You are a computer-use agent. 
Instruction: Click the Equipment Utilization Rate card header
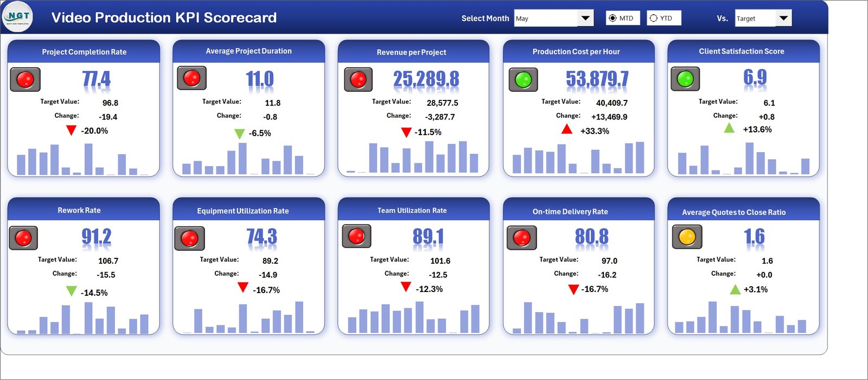click(x=242, y=211)
